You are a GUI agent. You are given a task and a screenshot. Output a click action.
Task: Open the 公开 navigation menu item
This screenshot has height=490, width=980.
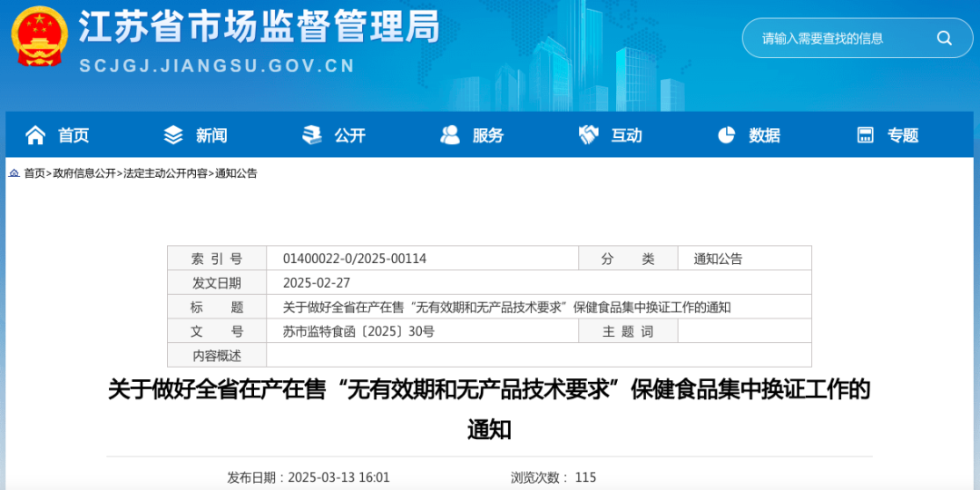coord(350,135)
